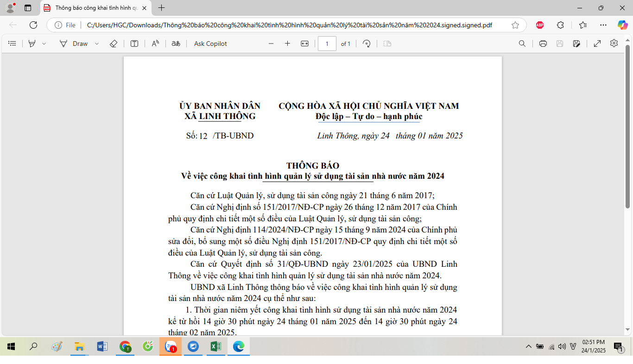
Task: Start Read aloud for the PDF
Action: click(155, 44)
